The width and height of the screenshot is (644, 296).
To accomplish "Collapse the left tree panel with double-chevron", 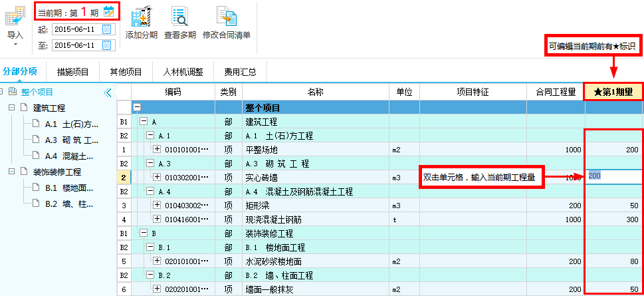I will (108, 93).
